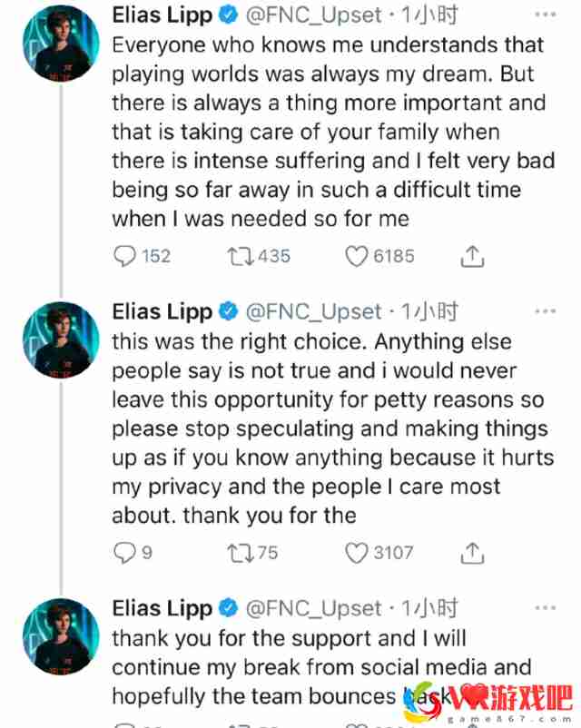581x728 pixels.
Task: Open more options menu on second tweet
Action: [546, 311]
